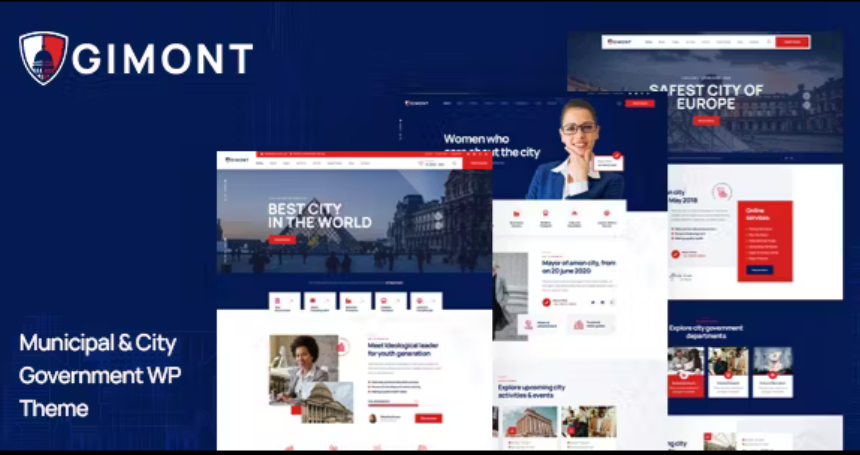Click right info card with building icon
The height and width of the screenshot is (455, 860).
tap(591, 325)
